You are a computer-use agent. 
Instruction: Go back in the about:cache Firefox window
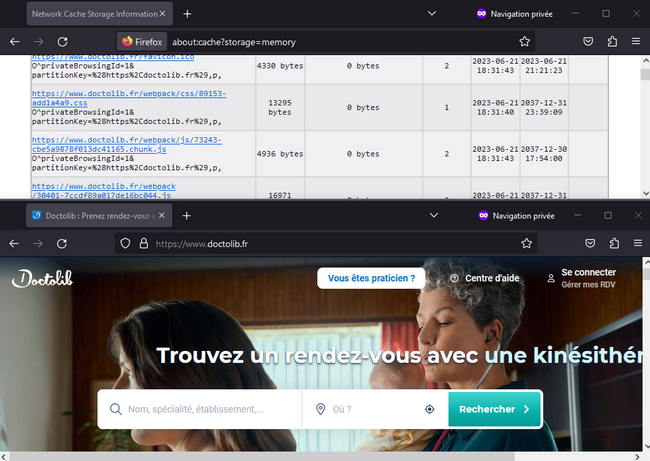point(15,41)
